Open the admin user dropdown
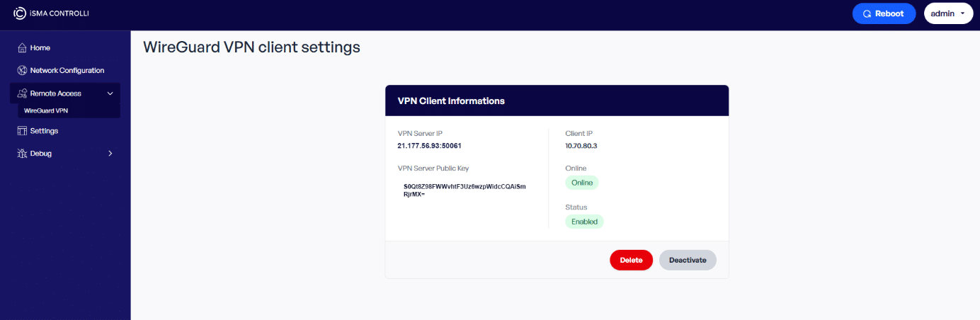 coord(949,13)
